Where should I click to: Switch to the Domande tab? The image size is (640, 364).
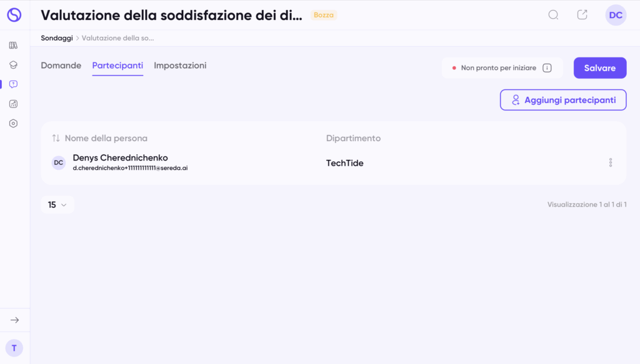click(61, 66)
